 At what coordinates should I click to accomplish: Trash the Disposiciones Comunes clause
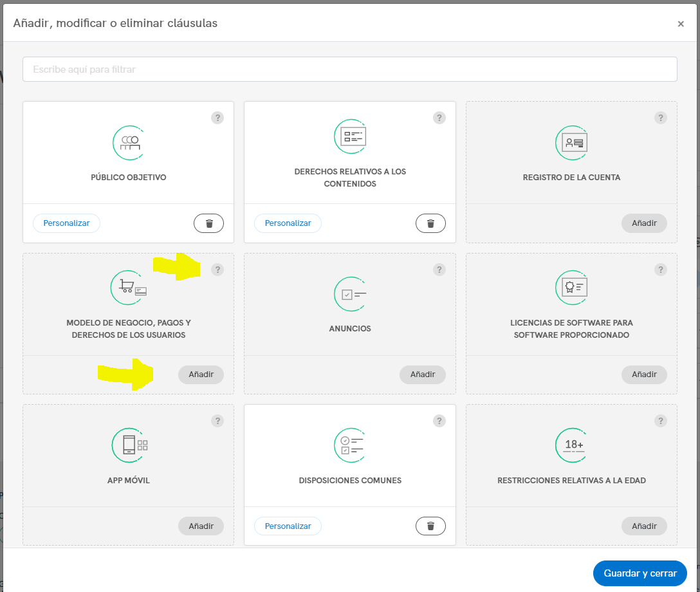pos(430,526)
